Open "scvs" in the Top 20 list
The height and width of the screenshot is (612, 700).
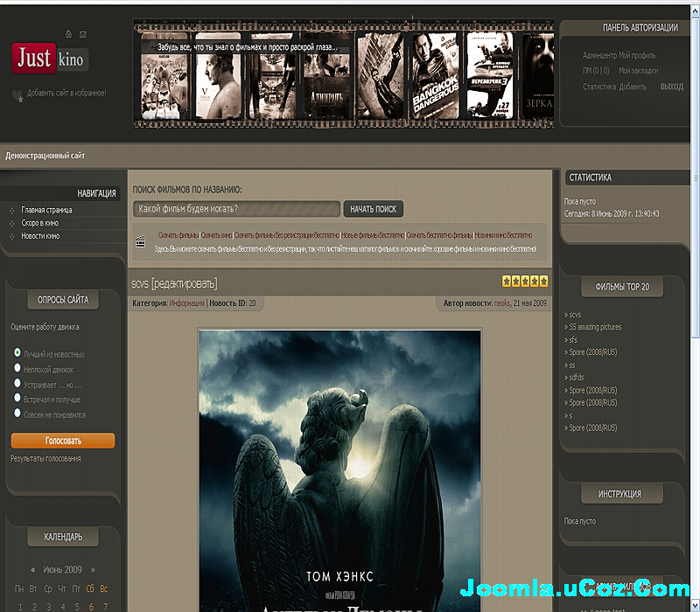point(575,315)
